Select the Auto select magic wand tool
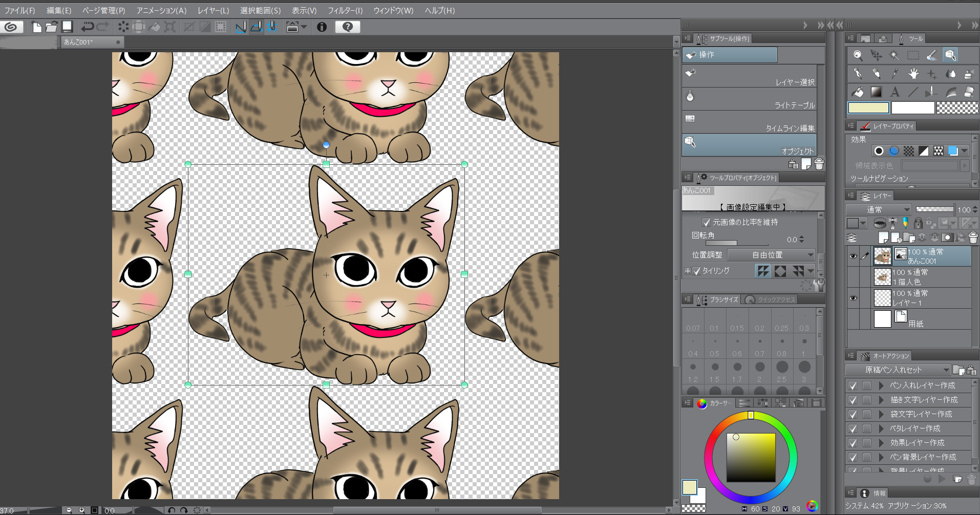 coord(894,55)
